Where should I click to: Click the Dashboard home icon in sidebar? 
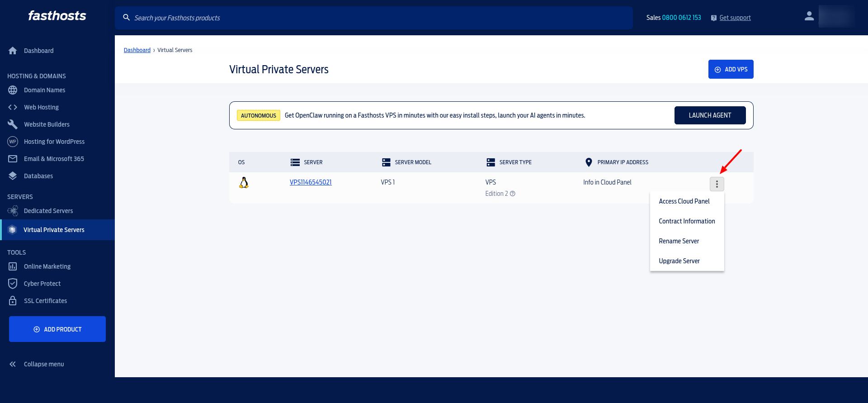pos(13,51)
